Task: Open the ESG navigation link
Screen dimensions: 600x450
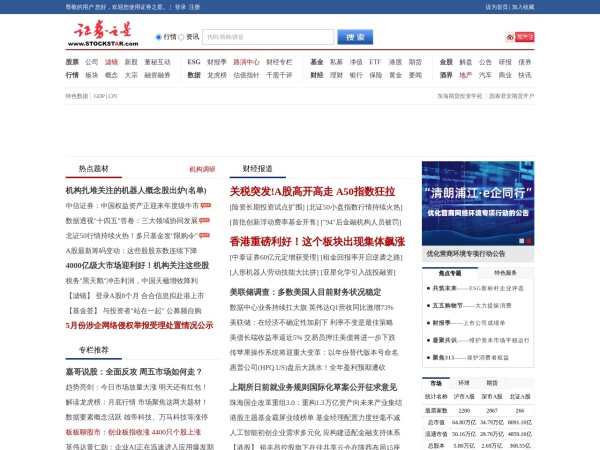Action: 194,62
